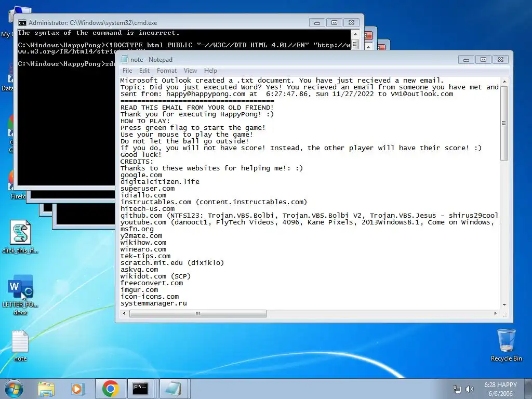Click Notepad horizontal scrollbar thumb
Image resolution: width=532 pixels, height=399 pixels.
[198, 313]
